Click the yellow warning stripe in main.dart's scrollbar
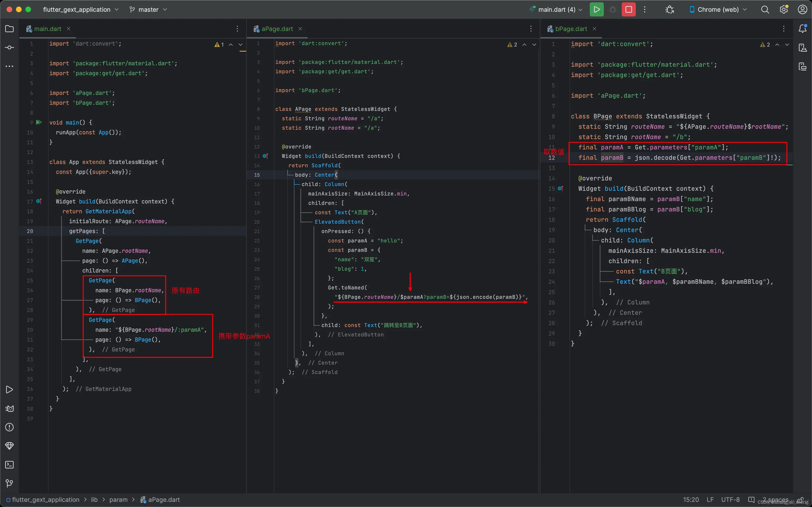Viewport: 812px width, 507px height. coord(243,51)
